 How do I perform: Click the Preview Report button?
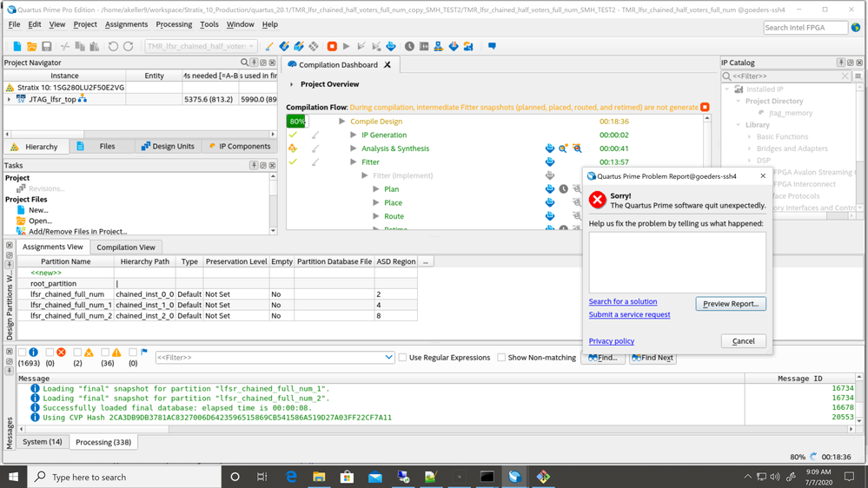click(x=730, y=304)
